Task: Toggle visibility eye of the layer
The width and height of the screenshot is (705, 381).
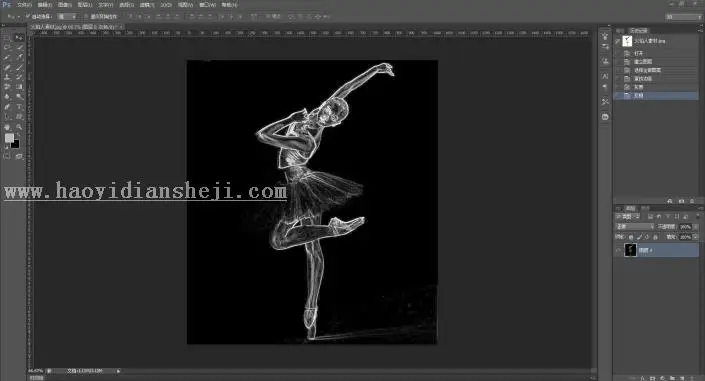Action: pos(618,250)
